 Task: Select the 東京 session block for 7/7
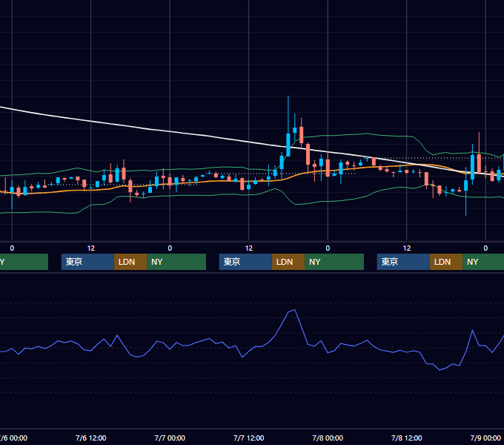coord(245,262)
